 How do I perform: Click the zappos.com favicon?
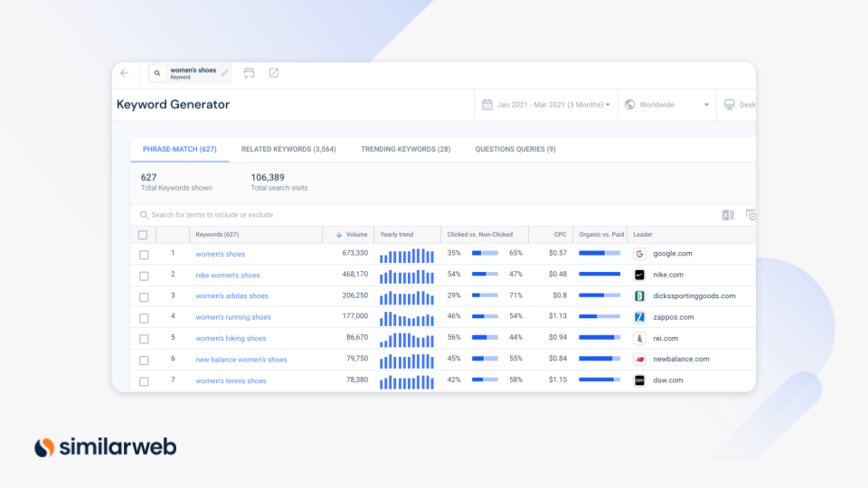pos(639,317)
